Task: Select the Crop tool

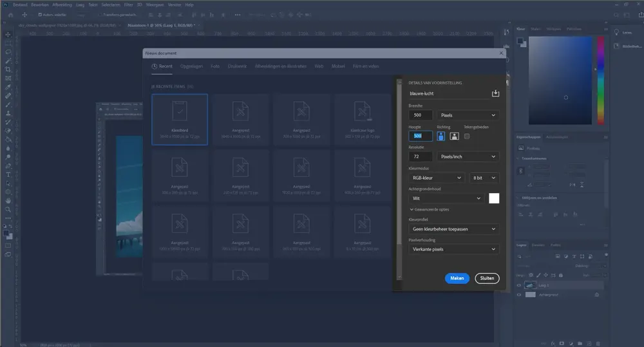Action: [x=8, y=70]
